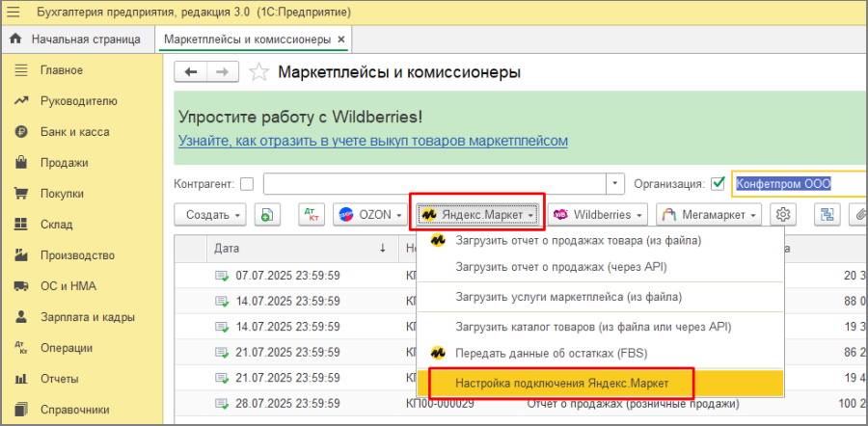Collapse the Яндекс.Маркет dropdown button
The image size is (868, 426).
(477, 215)
